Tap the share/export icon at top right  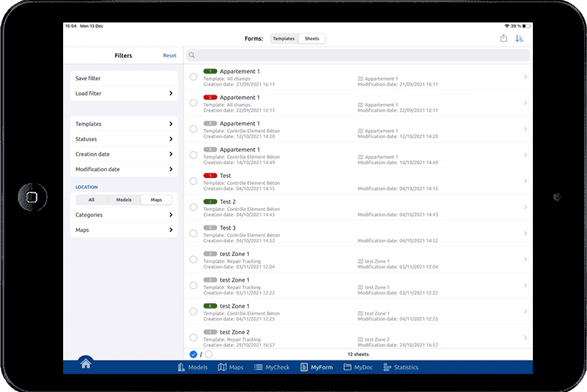[x=504, y=38]
